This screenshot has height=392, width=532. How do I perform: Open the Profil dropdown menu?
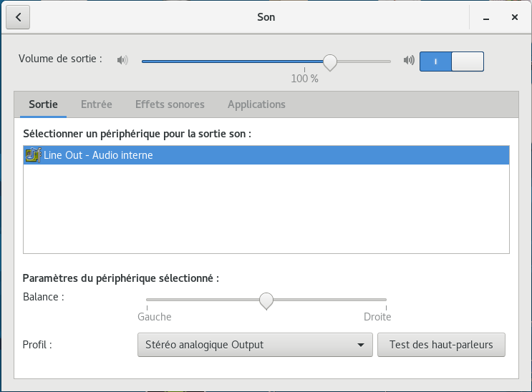point(255,345)
